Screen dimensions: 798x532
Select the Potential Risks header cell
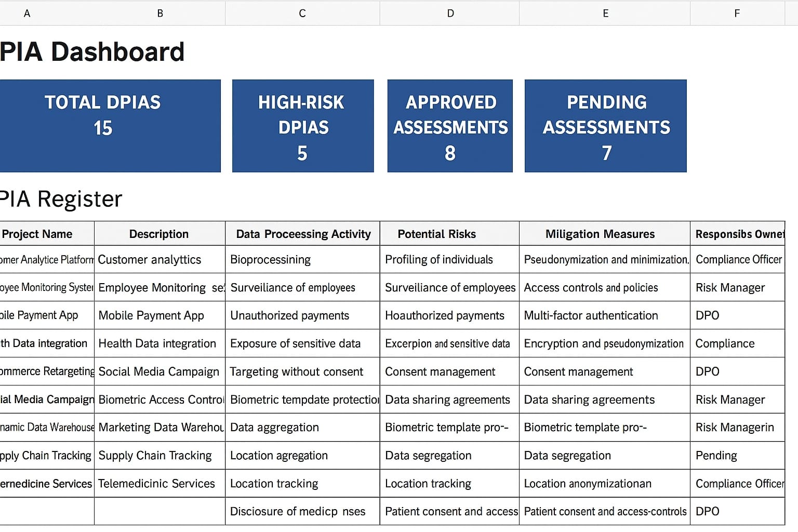pyautogui.click(x=449, y=234)
